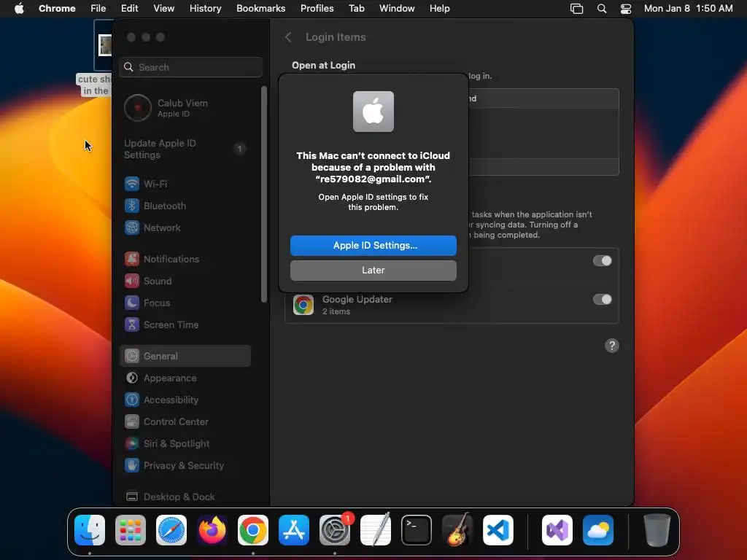Select the General gear icon in sidebar
This screenshot has width=747, height=560.
(132, 356)
